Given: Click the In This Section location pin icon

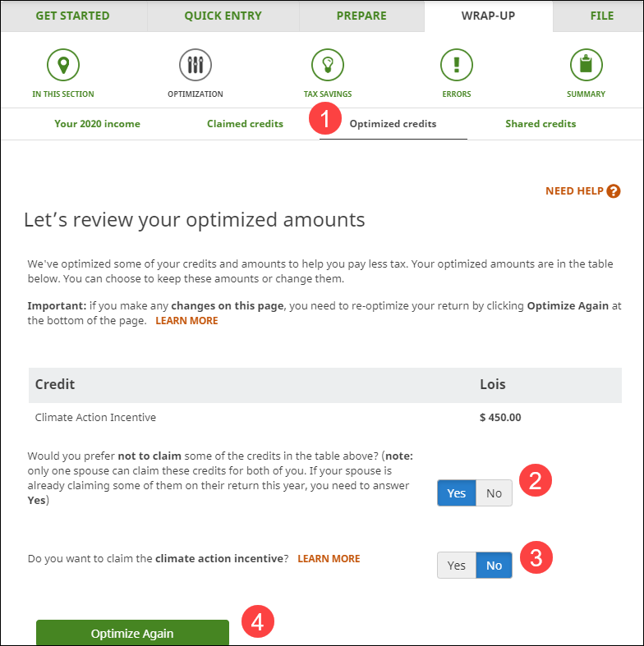Looking at the screenshot, I should coord(63,65).
